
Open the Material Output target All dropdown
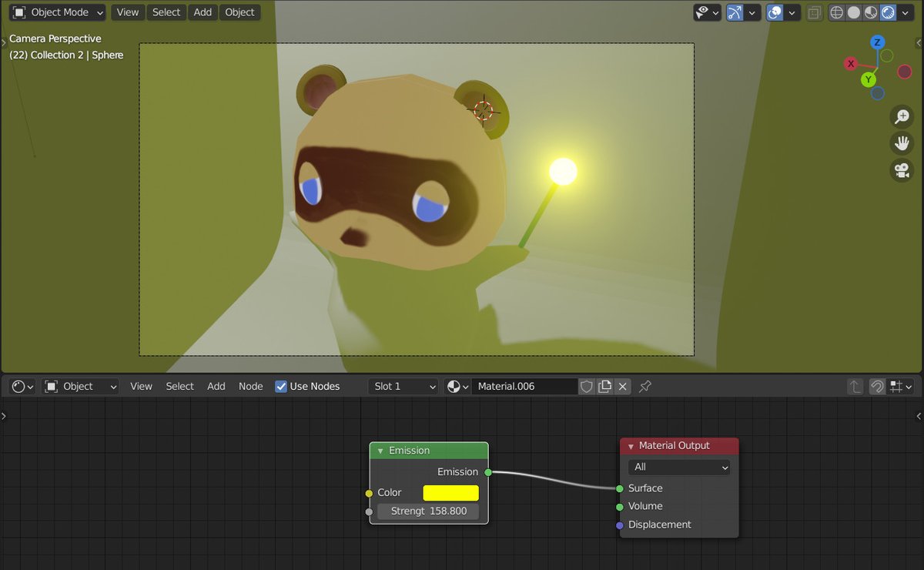point(679,467)
